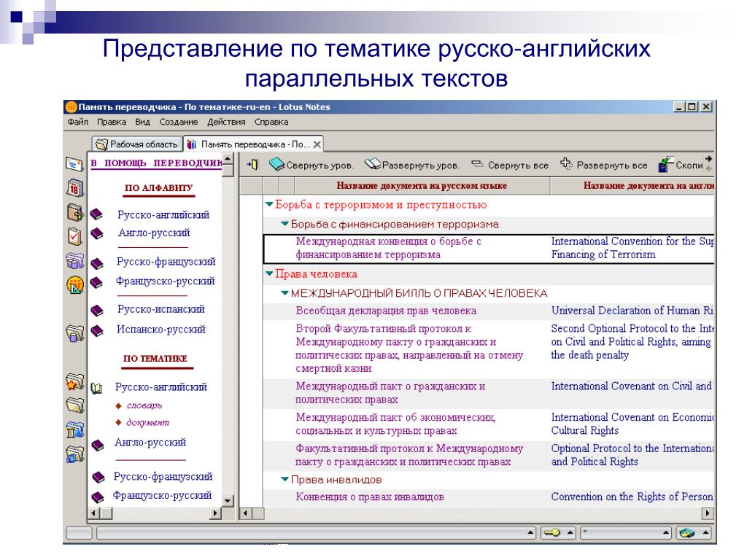Open the status bar popup arrow beside key icon
Viewport: 747px width, 560px height.
pyautogui.click(x=570, y=532)
